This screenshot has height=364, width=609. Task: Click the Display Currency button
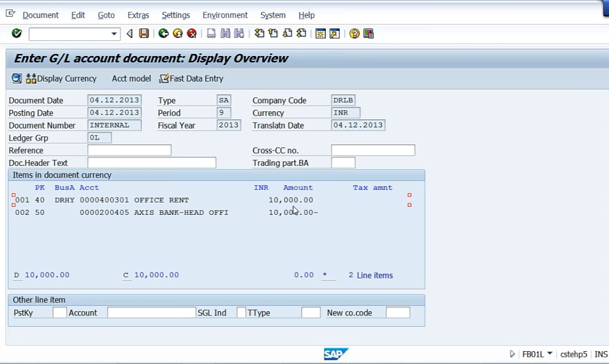coord(61,78)
